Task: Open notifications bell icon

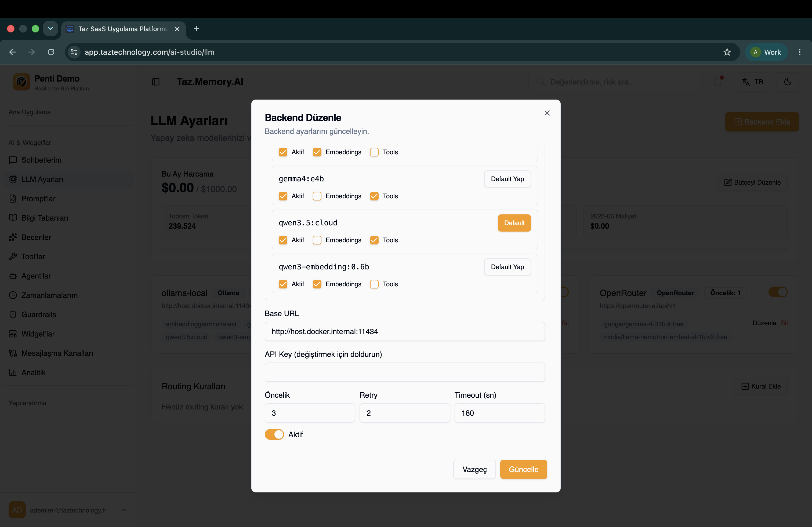Action: [717, 82]
